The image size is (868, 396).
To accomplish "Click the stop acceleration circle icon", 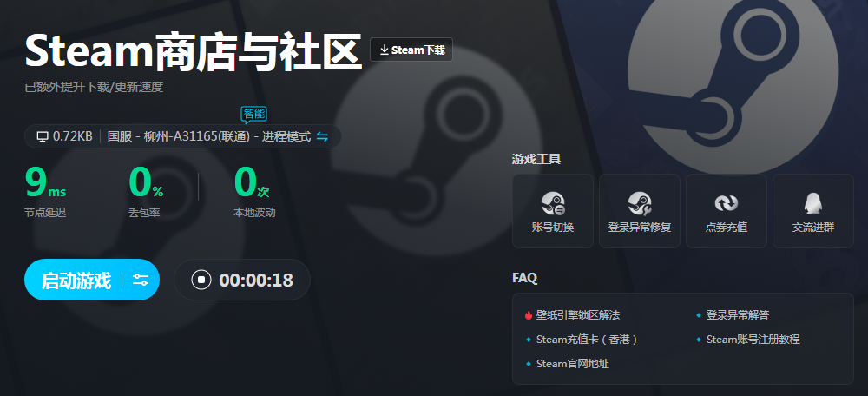I will pyautogui.click(x=201, y=280).
